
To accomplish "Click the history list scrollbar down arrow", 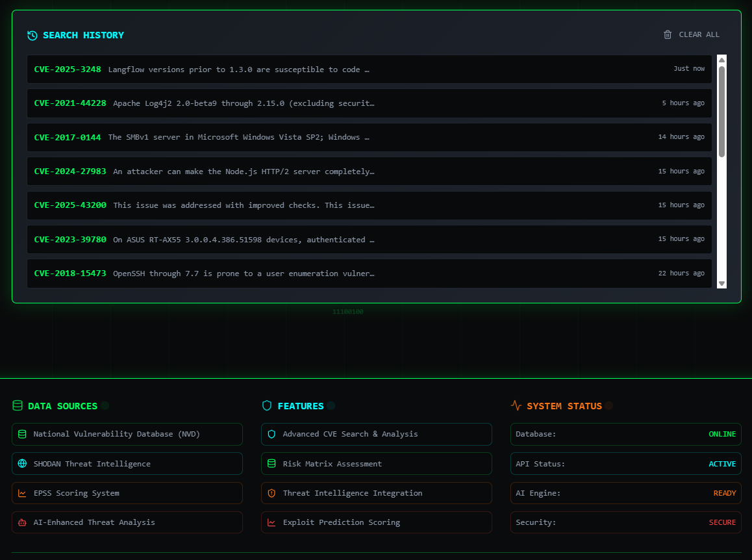I will point(721,284).
